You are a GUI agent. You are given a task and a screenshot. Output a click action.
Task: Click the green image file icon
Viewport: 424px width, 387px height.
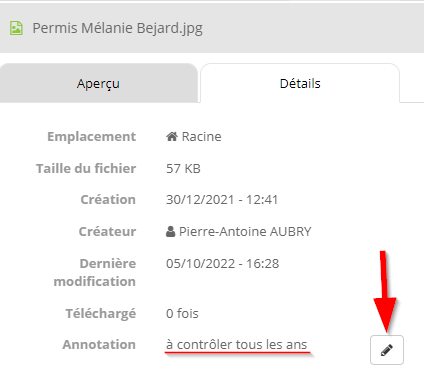(x=16, y=28)
